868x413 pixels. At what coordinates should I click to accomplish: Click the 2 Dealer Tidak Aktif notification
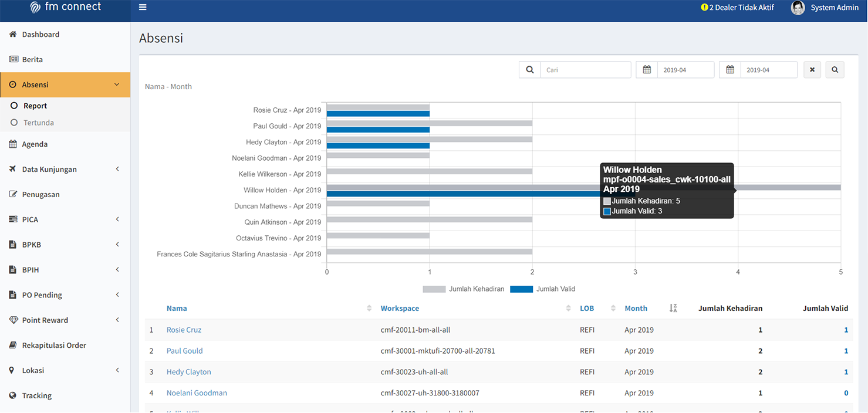pos(737,8)
